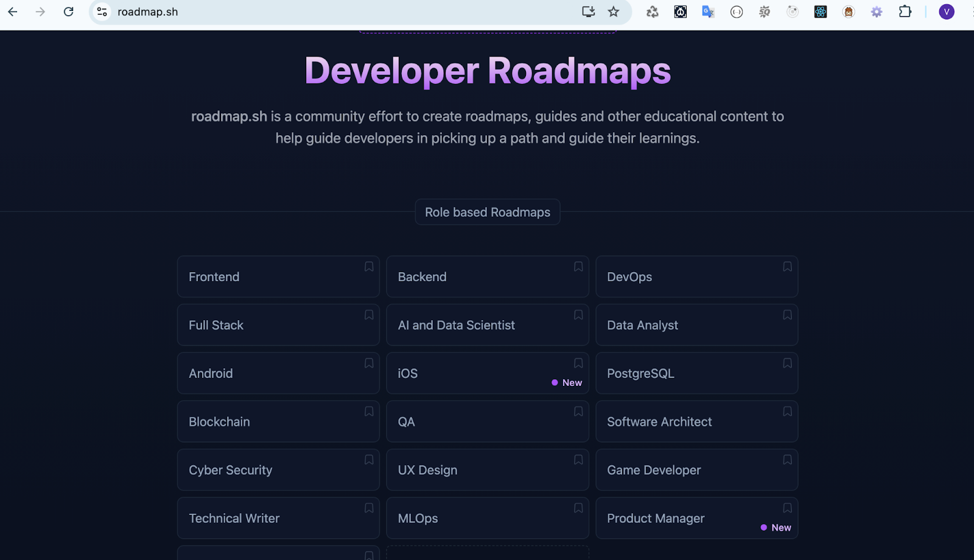This screenshot has height=560, width=974.
Task: Bookmark icon on the Software Architect card
Action: tap(787, 411)
